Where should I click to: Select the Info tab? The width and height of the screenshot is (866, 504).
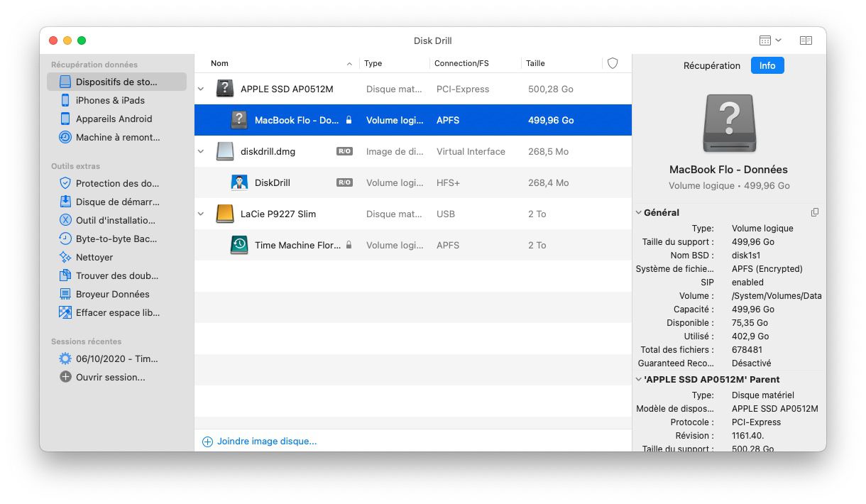(767, 65)
